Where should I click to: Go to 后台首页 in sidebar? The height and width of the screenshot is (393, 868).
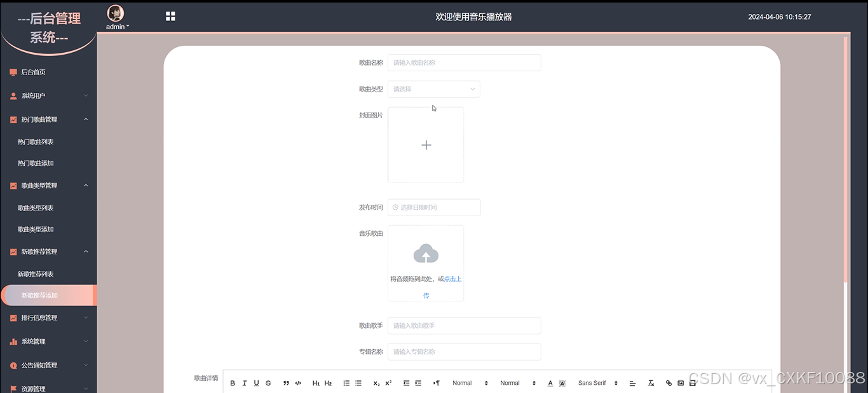click(48, 72)
